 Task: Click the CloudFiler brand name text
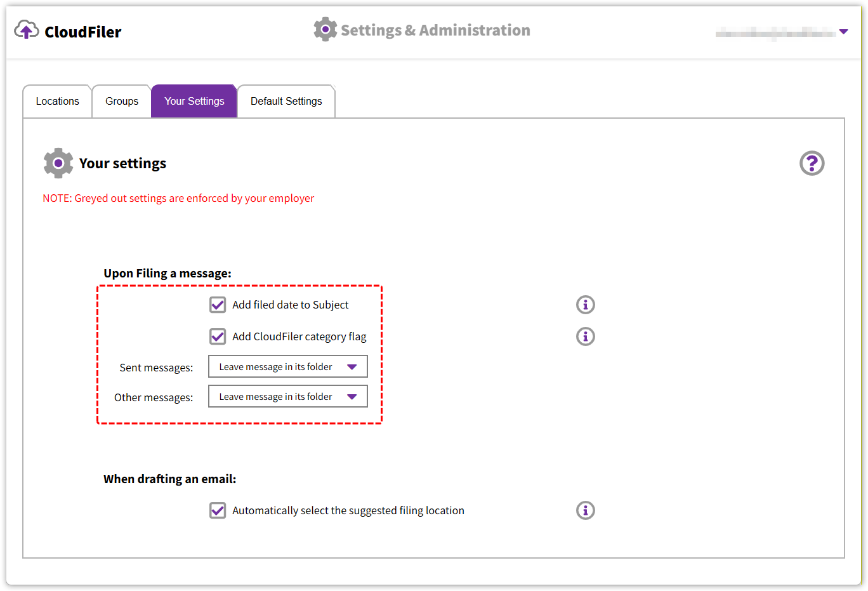pyautogui.click(x=82, y=32)
